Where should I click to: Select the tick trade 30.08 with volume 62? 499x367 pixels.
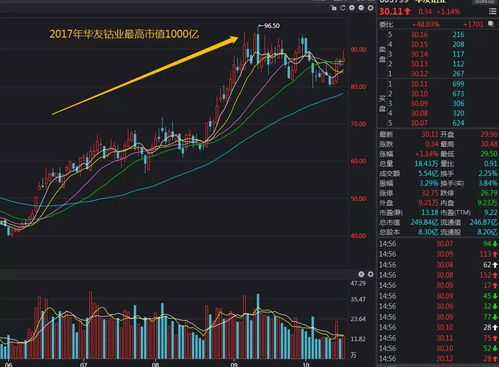(438, 265)
